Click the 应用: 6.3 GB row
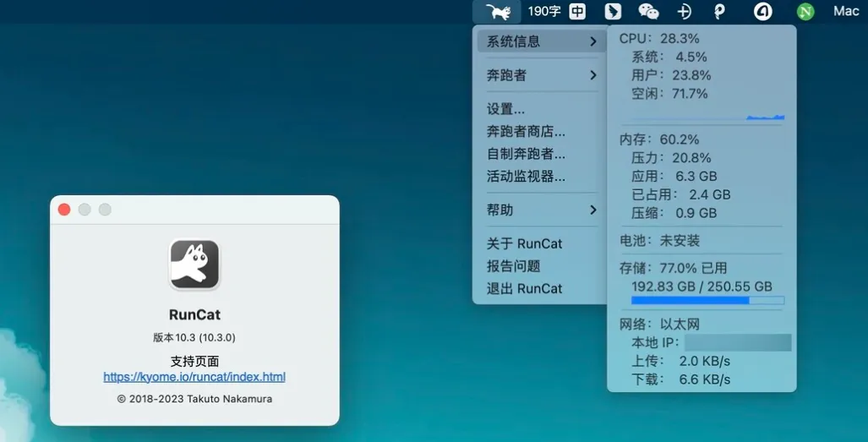 point(674,177)
